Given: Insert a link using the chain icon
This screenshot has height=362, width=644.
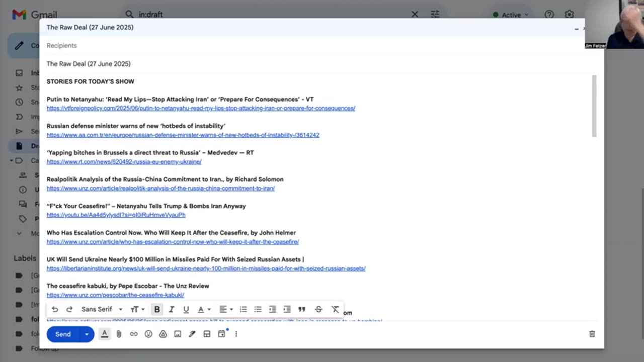Looking at the screenshot, I should click(x=134, y=334).
